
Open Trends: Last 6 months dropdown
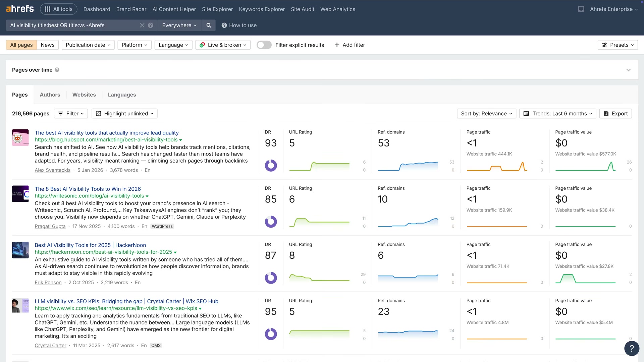coord(558,114)
